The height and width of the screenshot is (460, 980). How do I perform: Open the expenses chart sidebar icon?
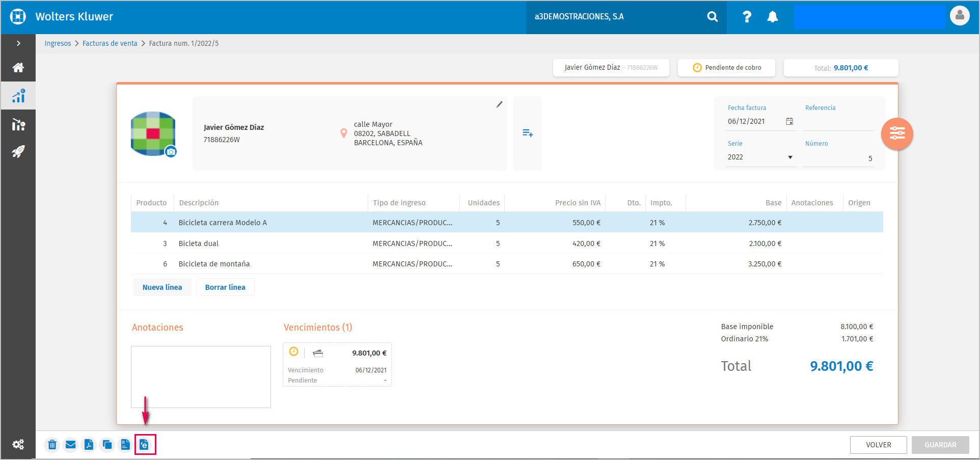click(x=18, y=124)
